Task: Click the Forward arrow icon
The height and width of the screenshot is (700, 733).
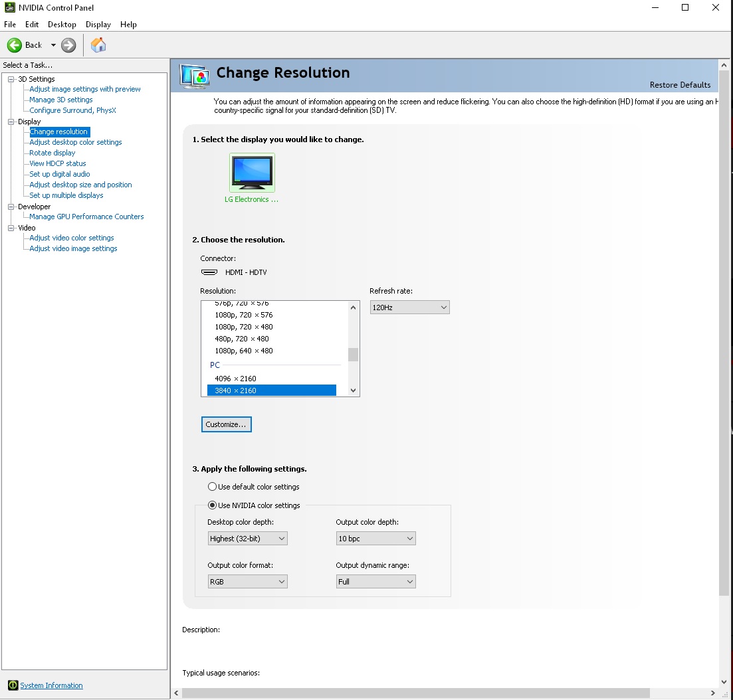Action: [x=68, y=45]
